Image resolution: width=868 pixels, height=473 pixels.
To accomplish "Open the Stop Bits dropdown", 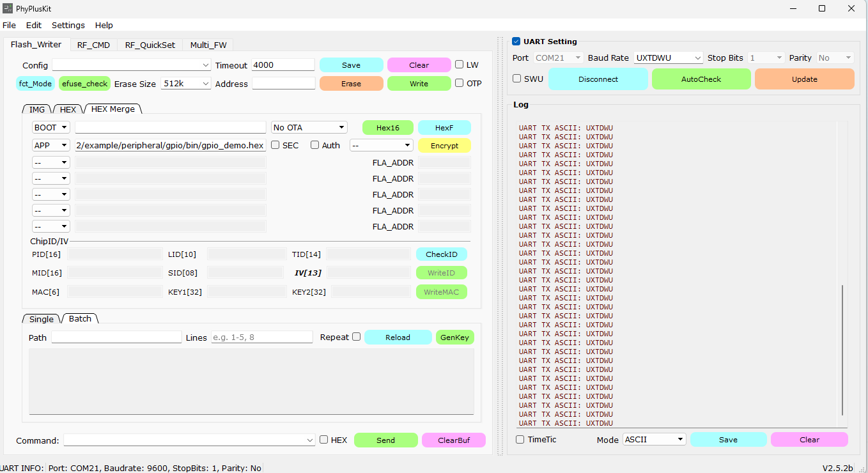I will (x=766, y=58).
